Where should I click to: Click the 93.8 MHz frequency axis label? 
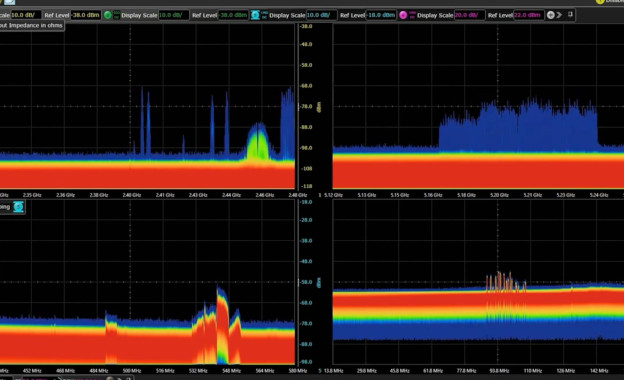tap(499, 371)
